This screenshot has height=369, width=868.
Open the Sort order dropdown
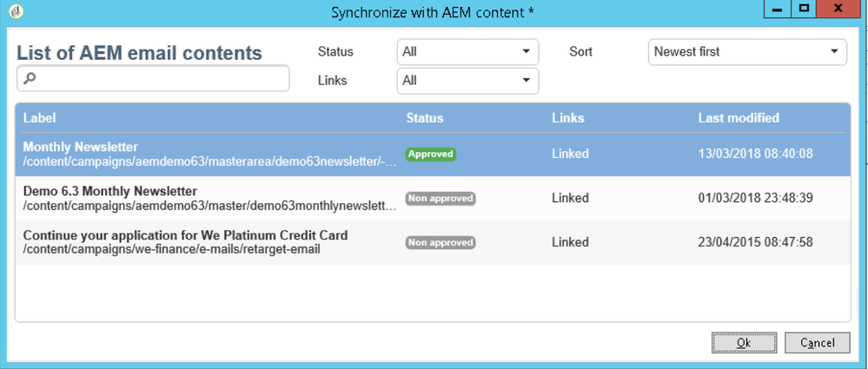coord(747,52)
